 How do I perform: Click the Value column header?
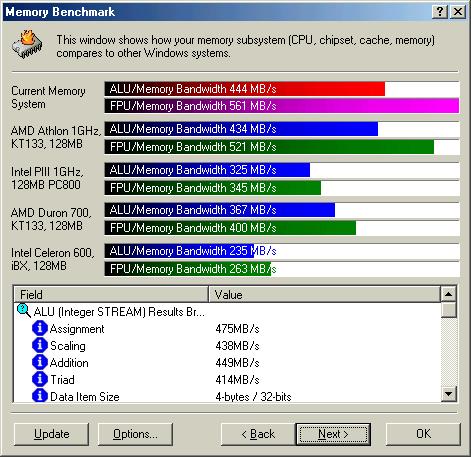point(324,294)
